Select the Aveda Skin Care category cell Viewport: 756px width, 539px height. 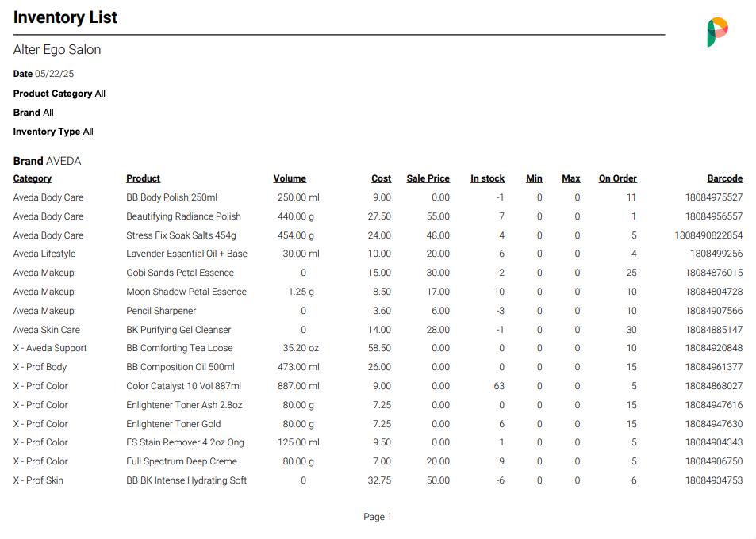[x=46, y=330]
